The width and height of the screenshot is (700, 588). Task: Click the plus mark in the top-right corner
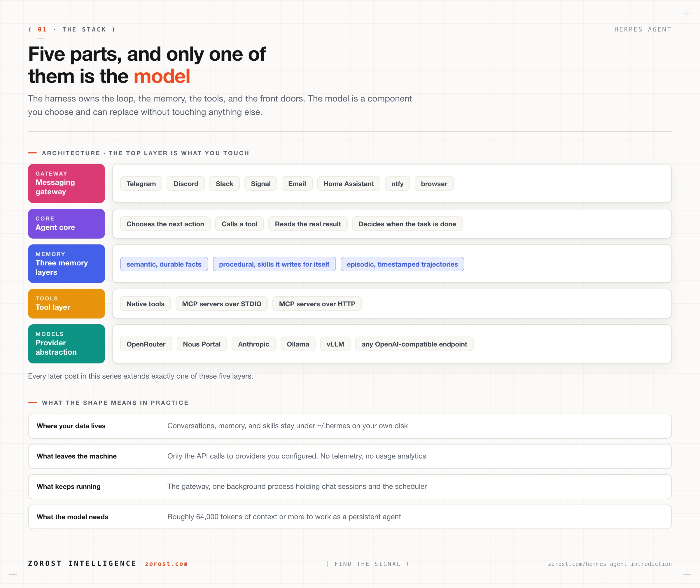[687, 13]
